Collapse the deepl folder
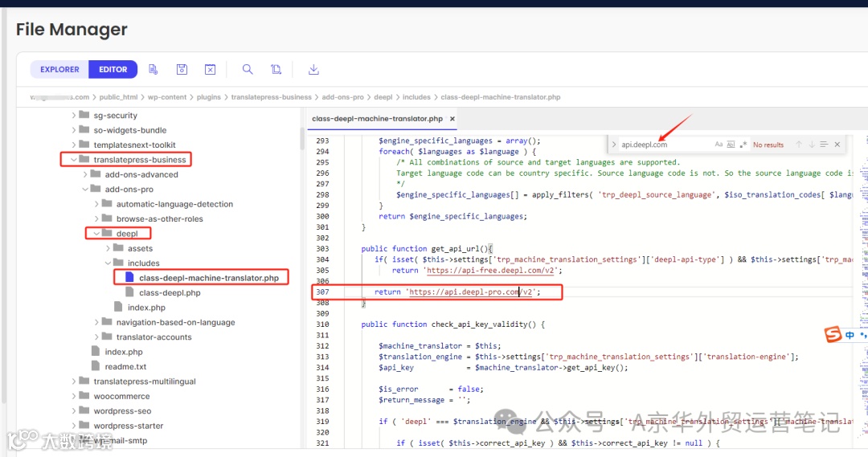Viewport: 868px width, 457px height. (x=96, y=234)
